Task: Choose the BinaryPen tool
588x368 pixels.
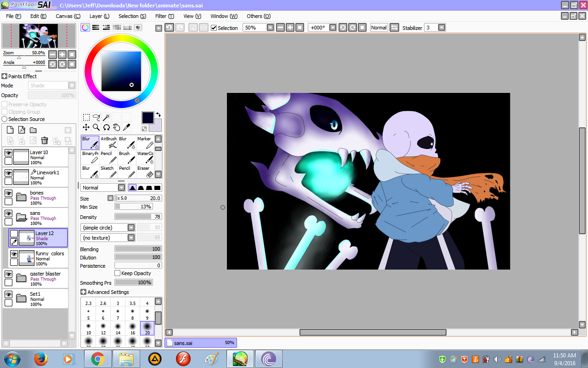Action: tap(90, 157)
